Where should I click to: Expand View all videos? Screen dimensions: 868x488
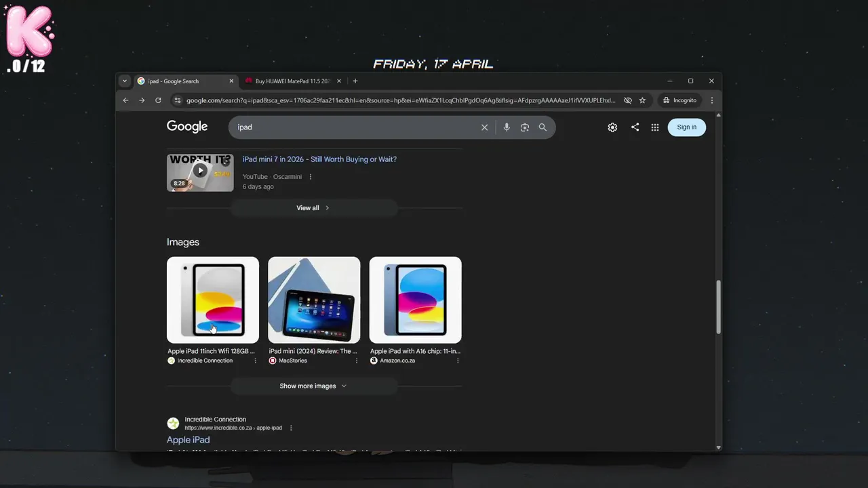[313, 208]
